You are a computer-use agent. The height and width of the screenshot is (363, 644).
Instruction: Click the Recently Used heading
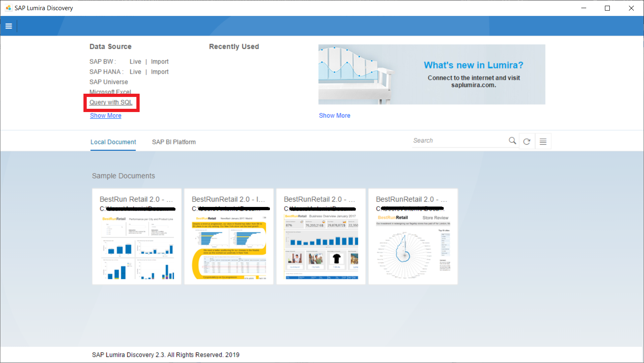click(234, 46)
